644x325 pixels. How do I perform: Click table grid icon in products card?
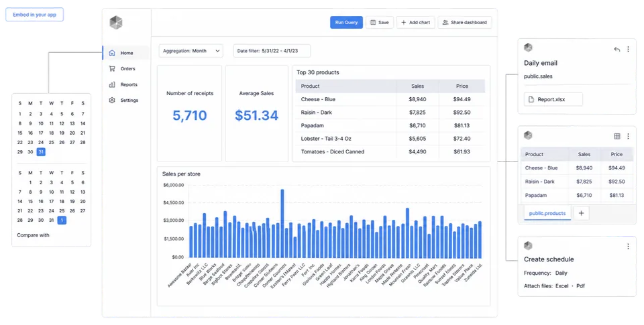click(x=617, y=136)
